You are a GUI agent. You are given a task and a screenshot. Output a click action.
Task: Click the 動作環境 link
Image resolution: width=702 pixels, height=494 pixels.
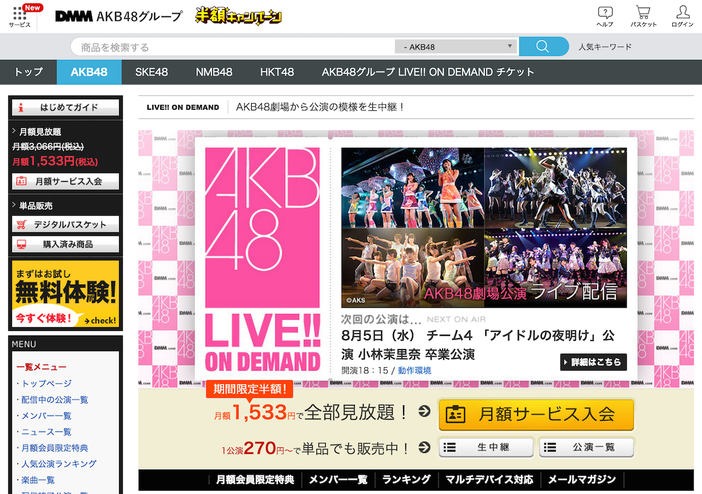[x=415, y=370]
